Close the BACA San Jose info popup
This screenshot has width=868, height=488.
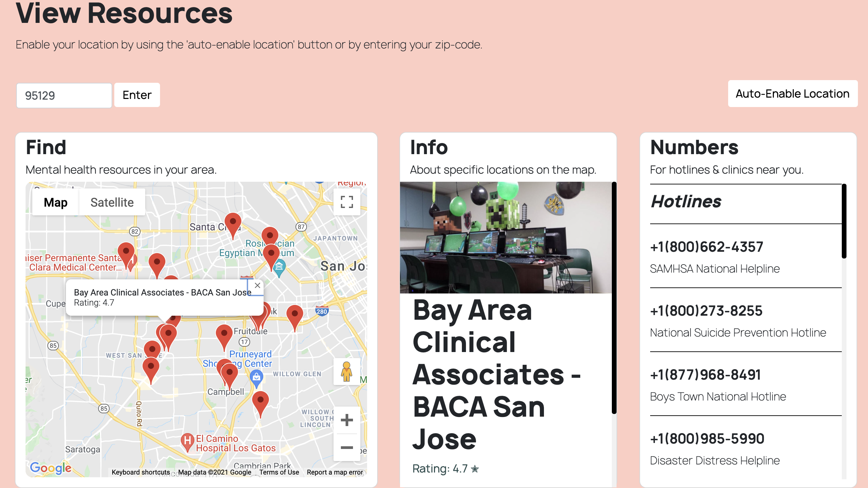pos(258,285)
